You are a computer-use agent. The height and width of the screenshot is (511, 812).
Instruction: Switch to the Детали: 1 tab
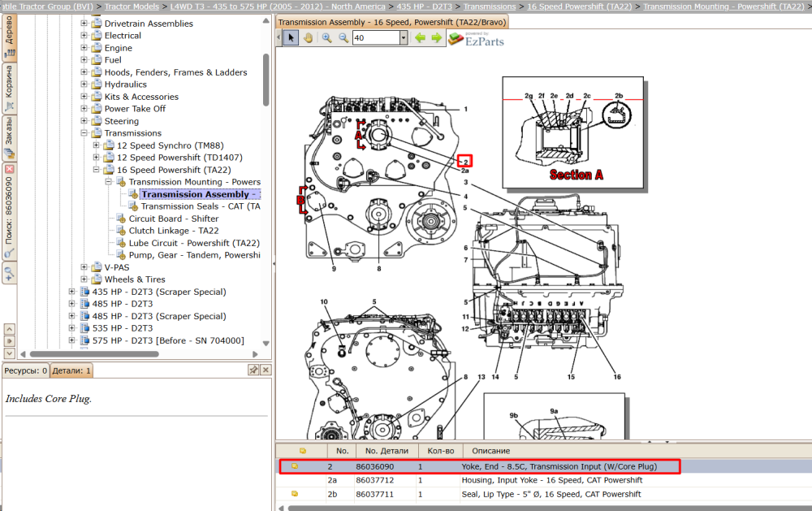coord(71,370)
